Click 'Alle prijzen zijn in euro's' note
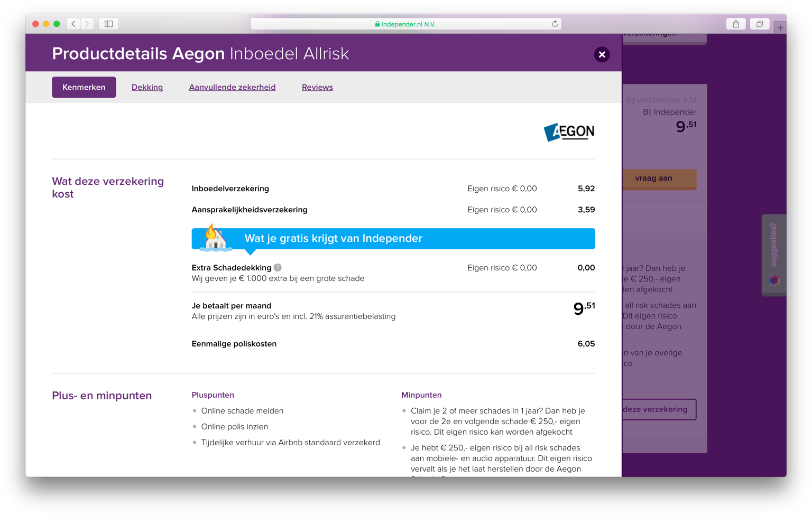Viewport: 812px width, 516px height. point(293,316)
